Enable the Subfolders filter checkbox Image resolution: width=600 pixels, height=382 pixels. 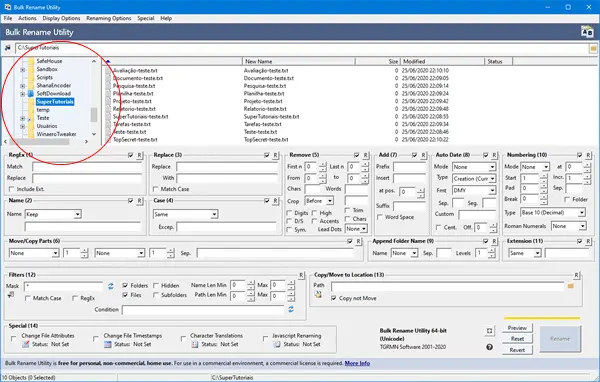[x=156, y=295]
